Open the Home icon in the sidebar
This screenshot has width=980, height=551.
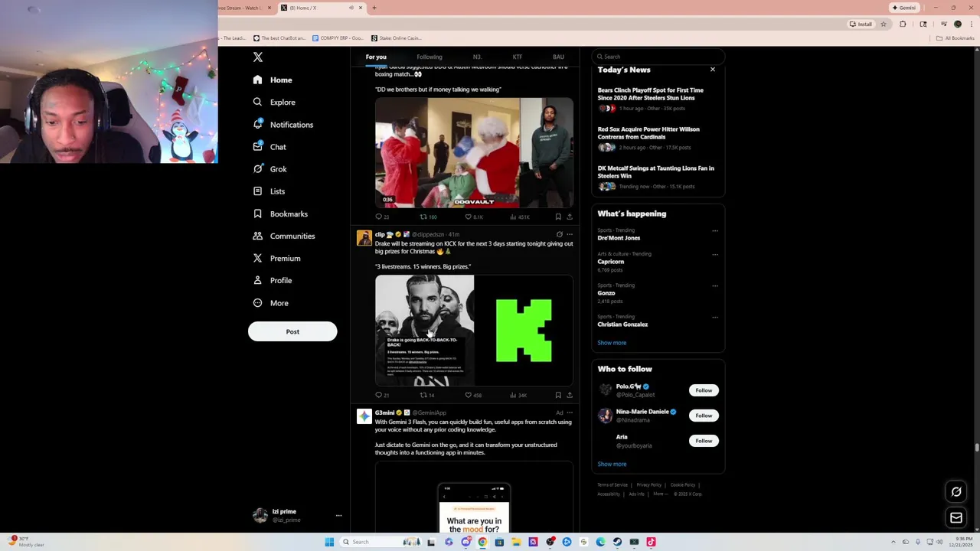[258, 80]
